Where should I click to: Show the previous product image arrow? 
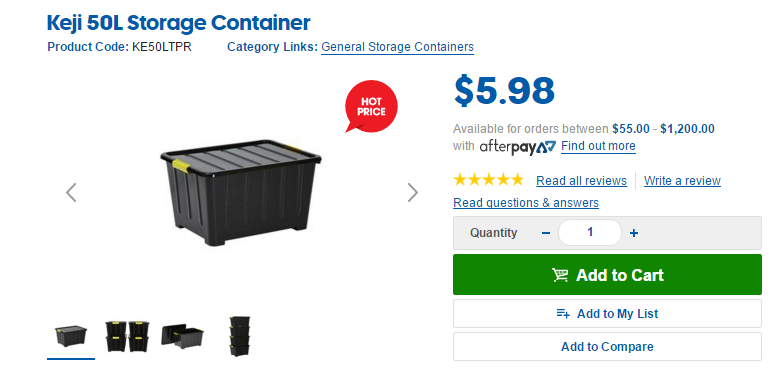[x=71, y=193]
